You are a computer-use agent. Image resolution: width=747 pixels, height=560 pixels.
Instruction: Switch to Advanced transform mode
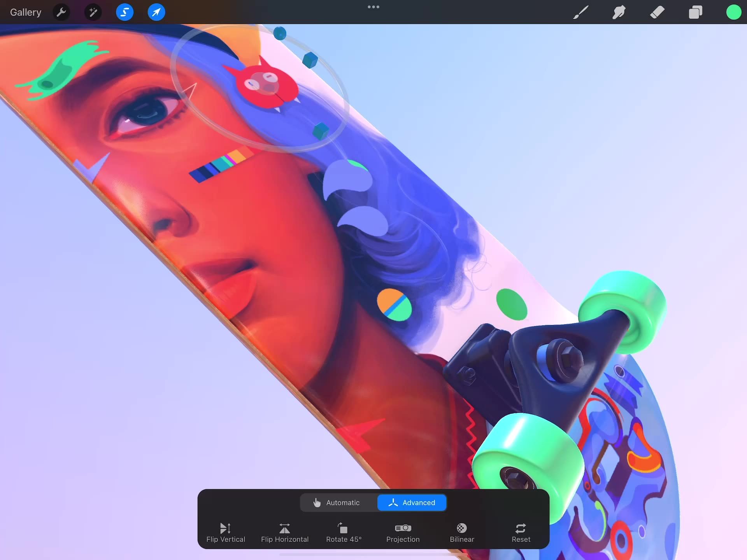click(412, 502)
